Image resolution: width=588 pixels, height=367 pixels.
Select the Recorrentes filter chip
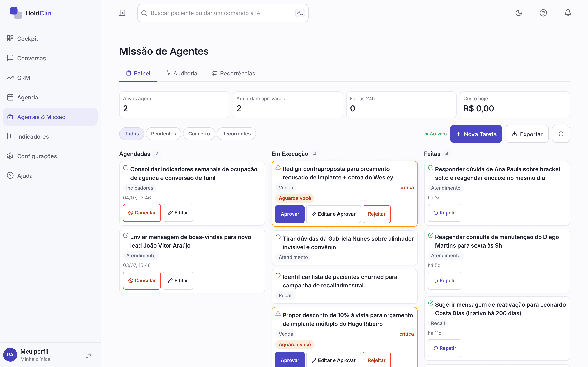tap(236, 134)
